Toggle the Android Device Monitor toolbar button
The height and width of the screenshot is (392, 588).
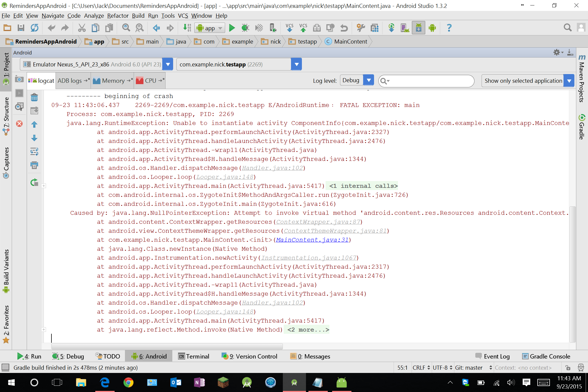pos(432,28)
